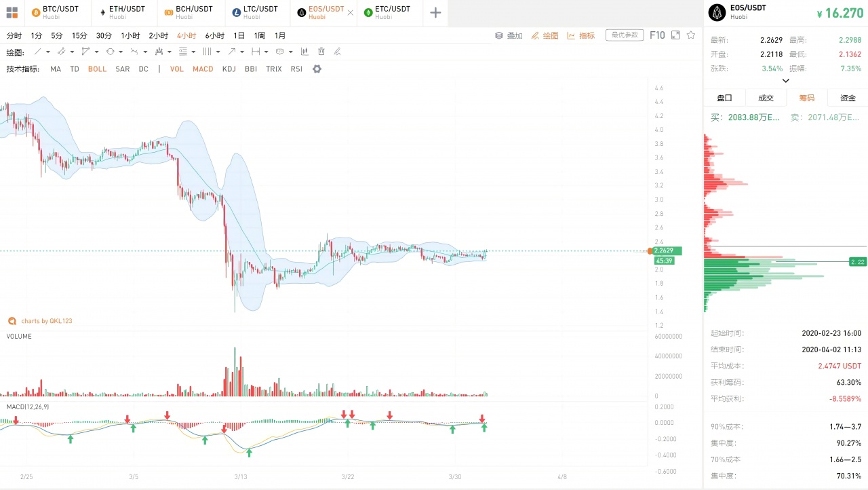Click the average cost 2.4747 USDT value
This screenshot has height=490, width=868.
(x=840, y=366)
